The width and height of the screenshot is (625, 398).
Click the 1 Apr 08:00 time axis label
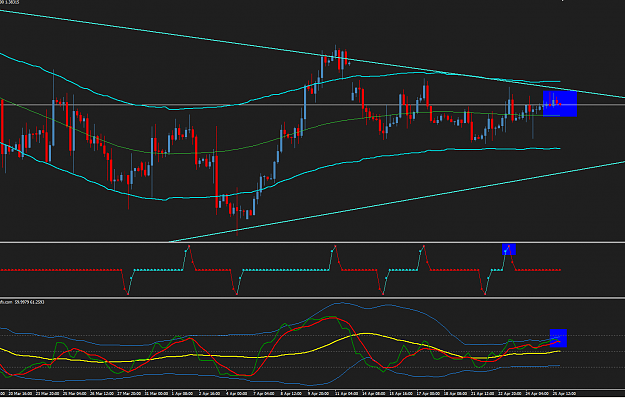(x=183, y=393)
